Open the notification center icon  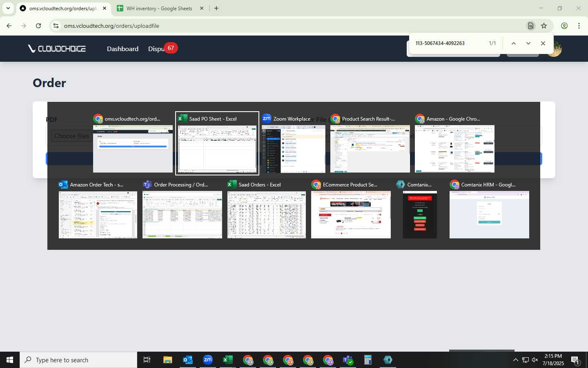pyautogui.click(x=575, y=360)
